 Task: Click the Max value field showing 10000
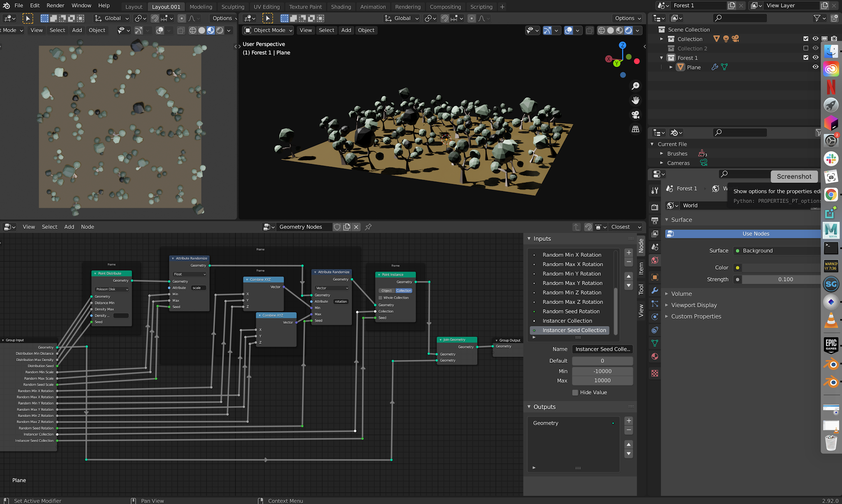(602, 380)
